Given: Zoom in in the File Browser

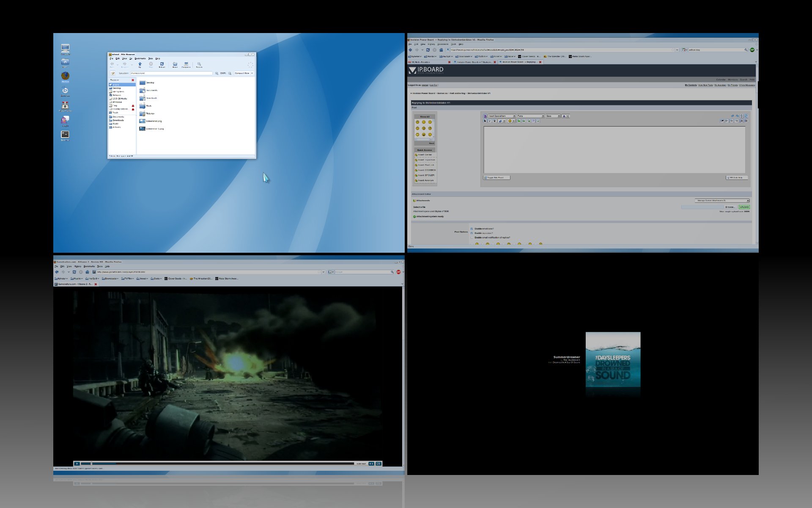Looking at the screenshot, I should coord(230,73).
